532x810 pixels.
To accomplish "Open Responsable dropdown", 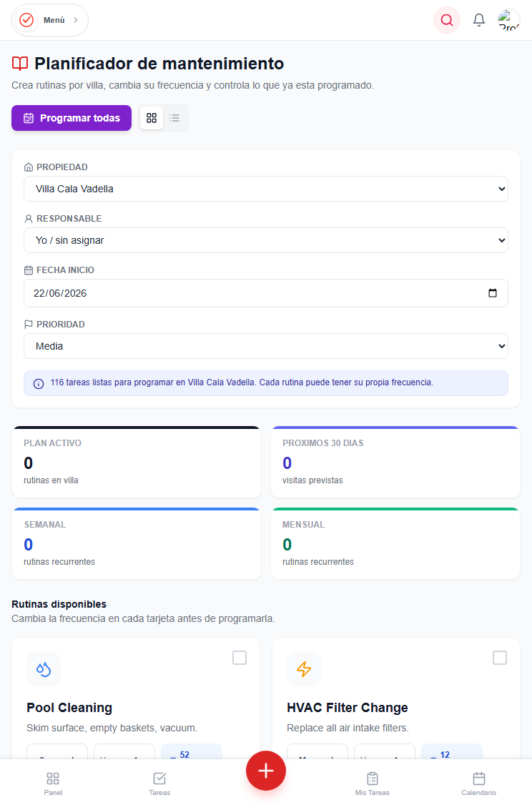I will coord(266,240).
